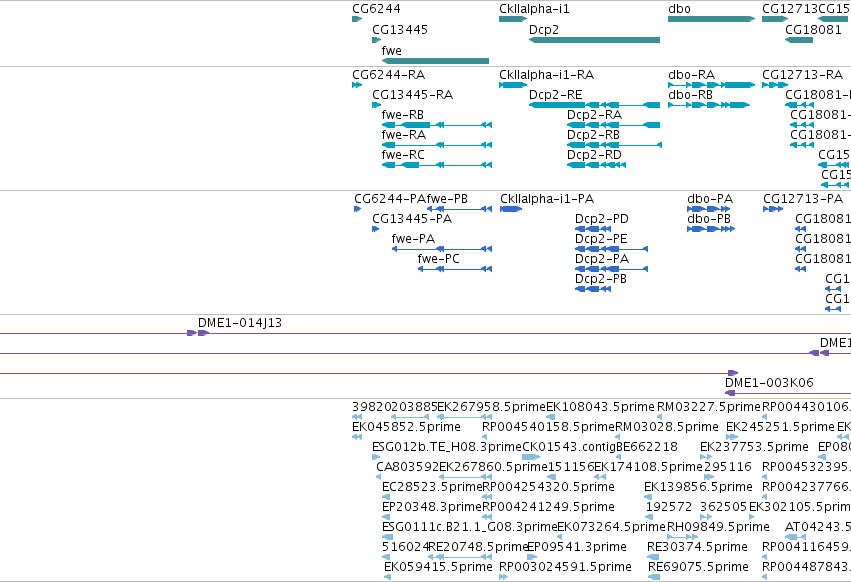The height and width of the screenshot is (582, 851).
Task: Open EST ESG012b.TE_H08.3prime label
Action: (447, 447)
